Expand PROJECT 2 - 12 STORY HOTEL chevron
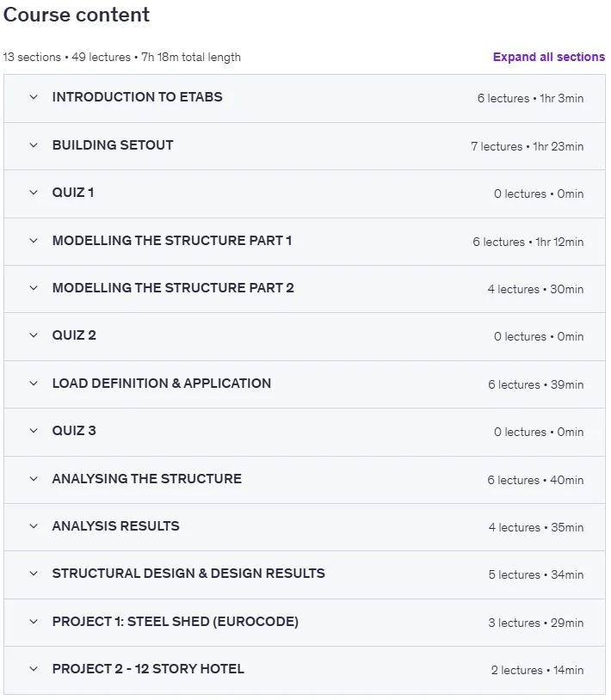Viewport: 611px width, 700px height. click(34, 669)
